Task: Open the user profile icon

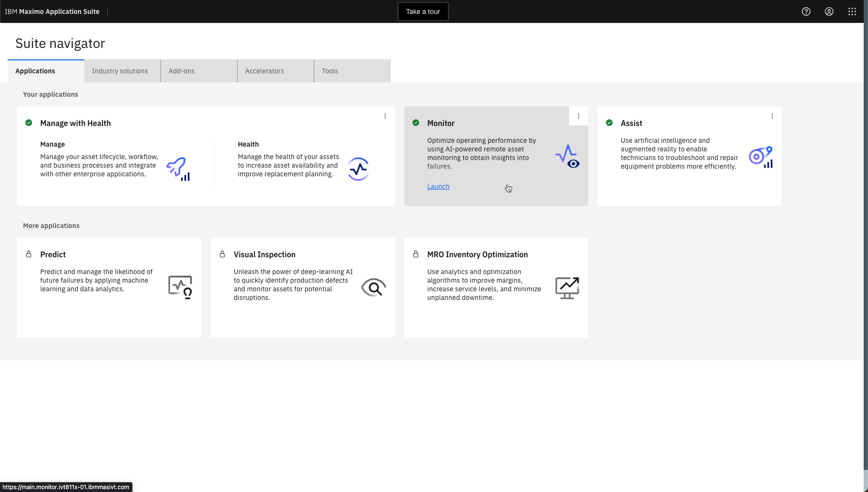Action: click(829, 11)
